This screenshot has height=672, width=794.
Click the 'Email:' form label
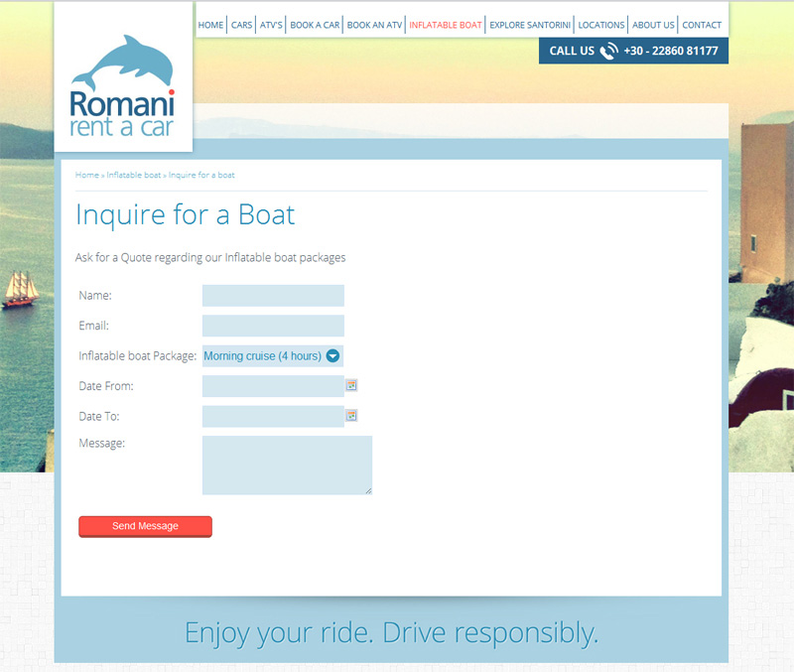click(x=93, y=326)
